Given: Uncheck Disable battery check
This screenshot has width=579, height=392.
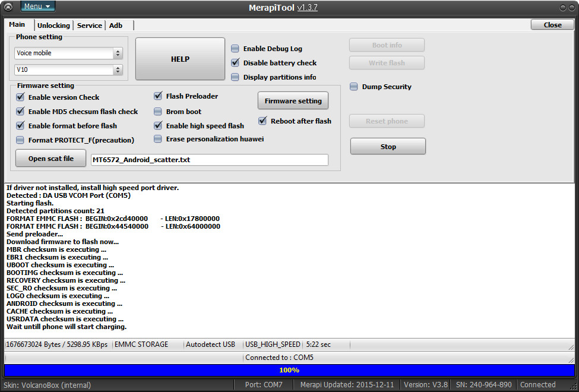Looking at the screenshot, I should coord(235,63).
